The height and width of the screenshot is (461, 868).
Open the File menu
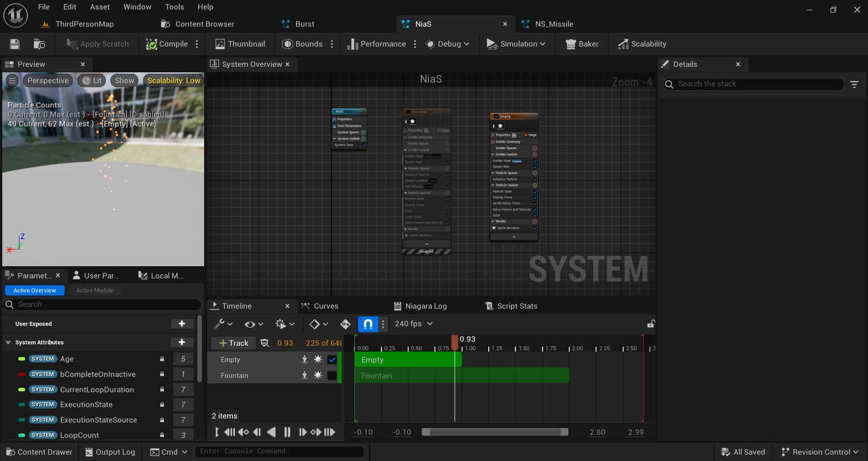click(44, 7)
